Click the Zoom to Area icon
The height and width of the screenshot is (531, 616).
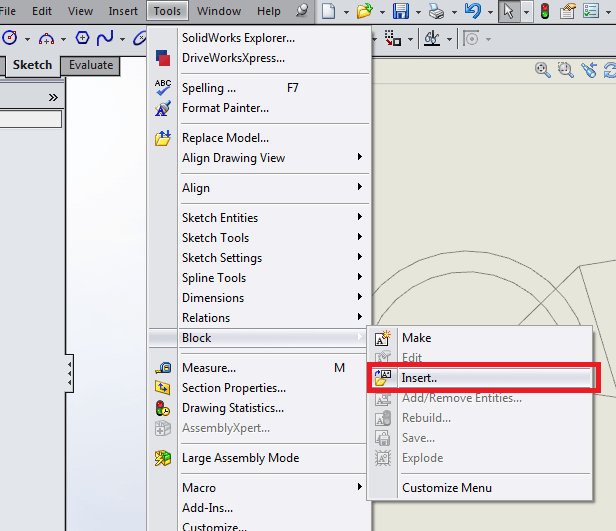pyautogui.click(x=566, y=70)
